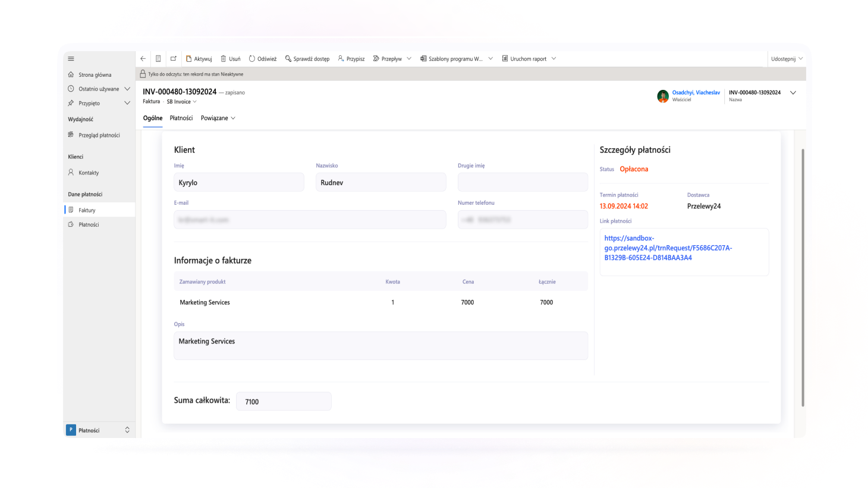This screenshot has height=488, width=868.
Task: Collapse sidebar with the hamburger menu icon
Action: (x=71, y=59)
